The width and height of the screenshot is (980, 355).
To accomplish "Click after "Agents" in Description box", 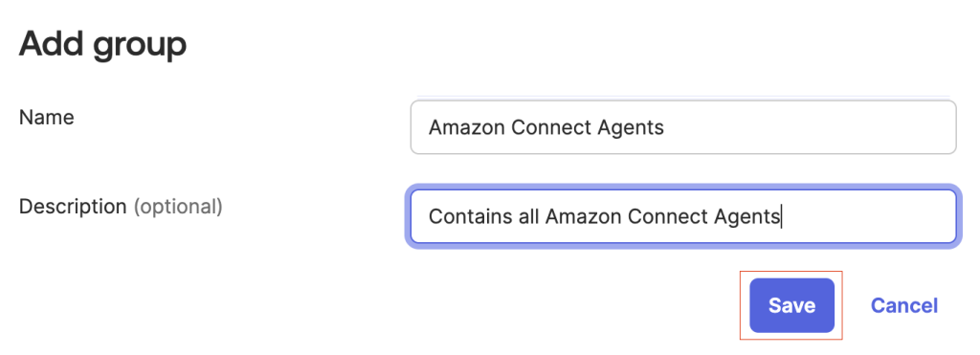I will (781, 217).
